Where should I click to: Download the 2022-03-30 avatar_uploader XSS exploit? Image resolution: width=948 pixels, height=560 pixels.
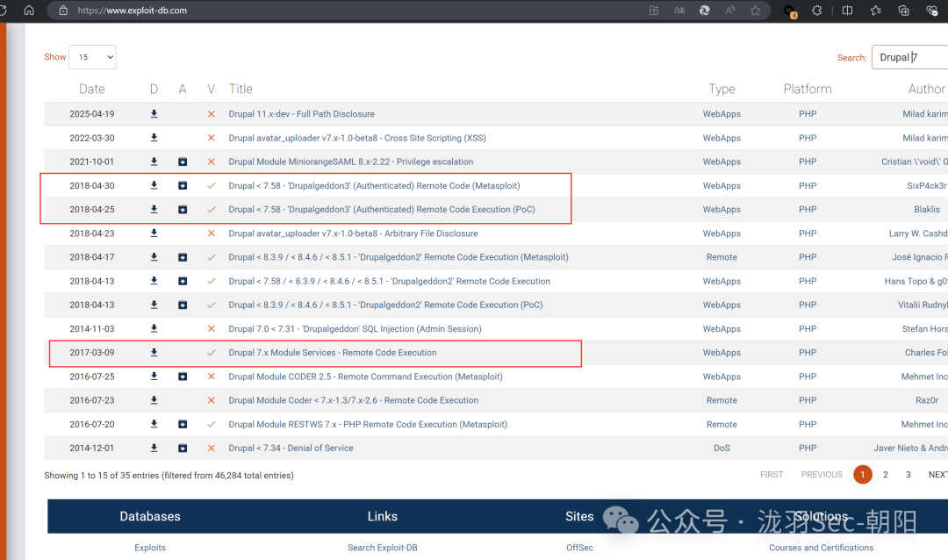coord(154,138)
